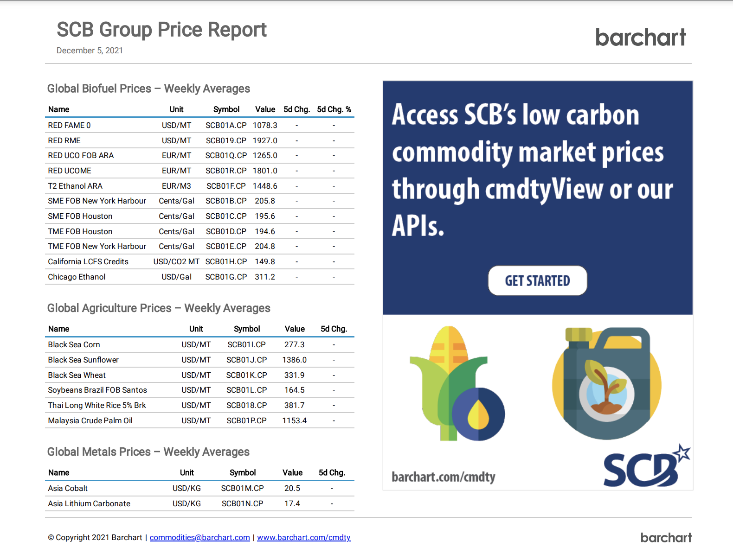Screen dimensions: 733x560
Task: Click symbol SCB01J.CP
Action: (x=246, y=360)
